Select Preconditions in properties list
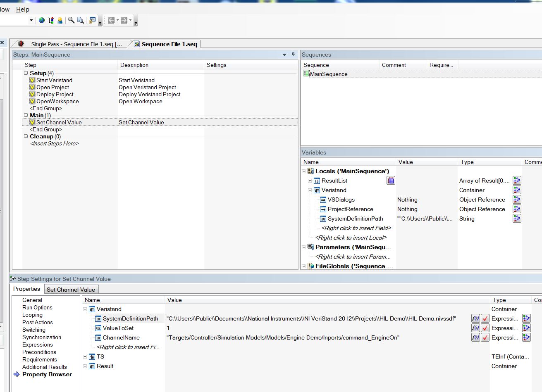 [x=39, y=352]
